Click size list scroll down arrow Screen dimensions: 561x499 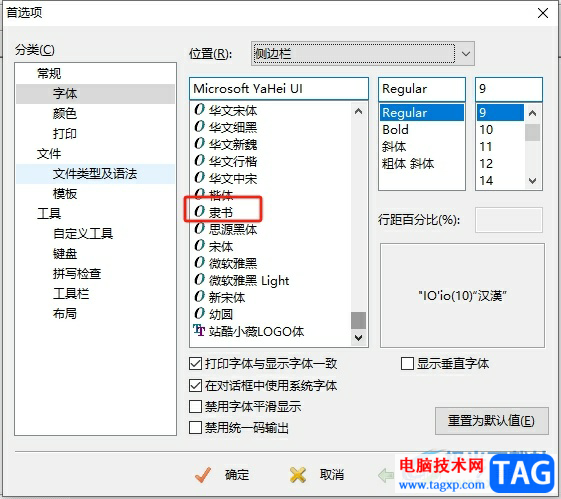click(532, 181)
